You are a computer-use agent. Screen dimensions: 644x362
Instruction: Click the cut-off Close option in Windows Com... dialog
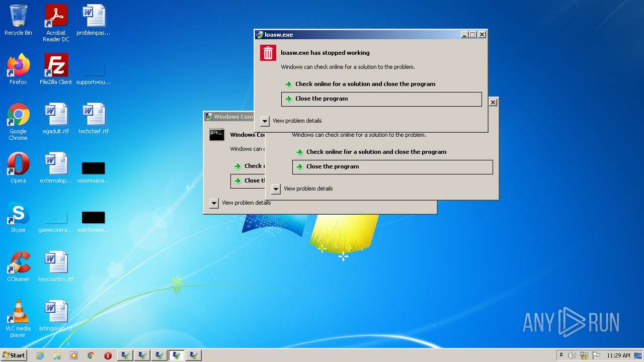248,181
